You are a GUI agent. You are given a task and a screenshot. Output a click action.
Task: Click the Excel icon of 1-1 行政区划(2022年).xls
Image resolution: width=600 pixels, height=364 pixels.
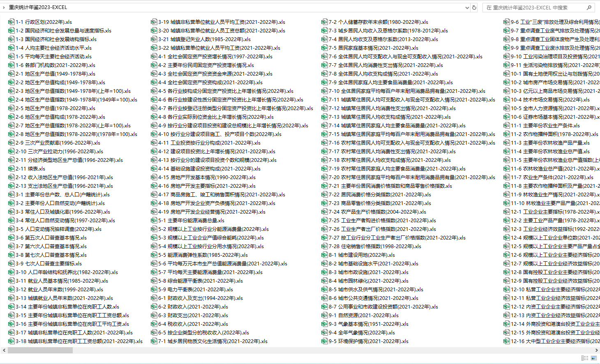click(12, 22)
